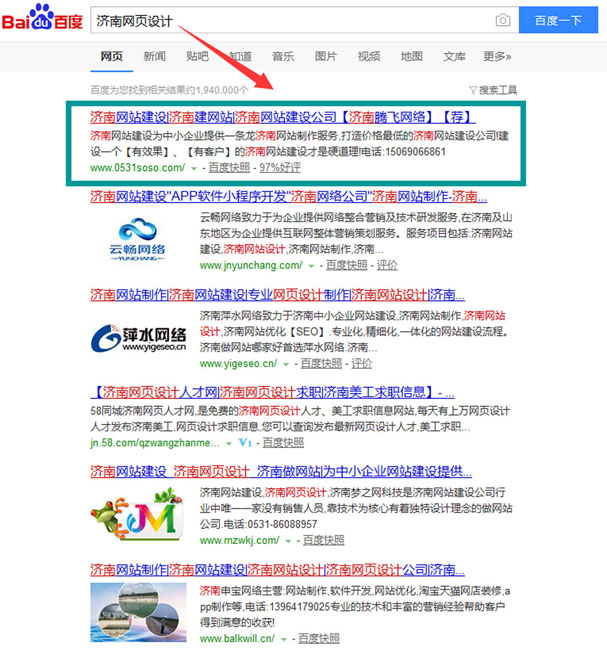Expand the 更多» menu
The image size is (607, 654).
tap(497, 56)
